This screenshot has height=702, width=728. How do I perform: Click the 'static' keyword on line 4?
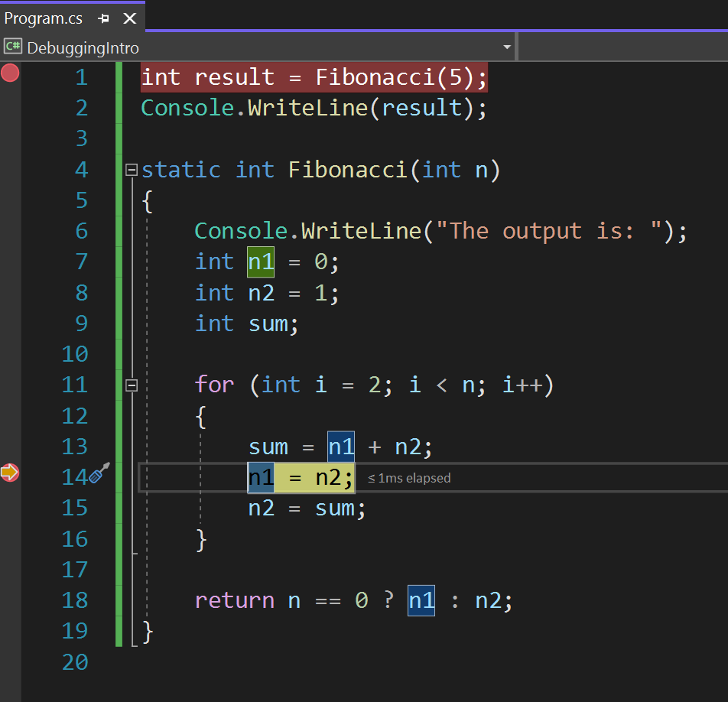point(181,170)
